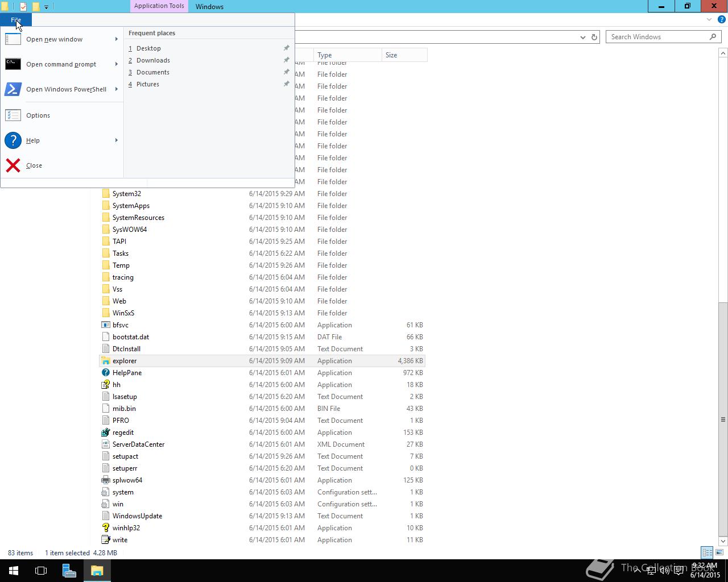Click the vertical scrollbar up arrow
The height and width of the screenshot is (582, 728).
coord(723,53)
